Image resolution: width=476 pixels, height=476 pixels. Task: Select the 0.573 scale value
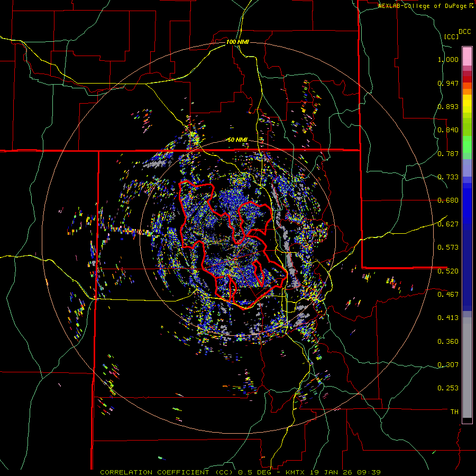click(448, 248)
